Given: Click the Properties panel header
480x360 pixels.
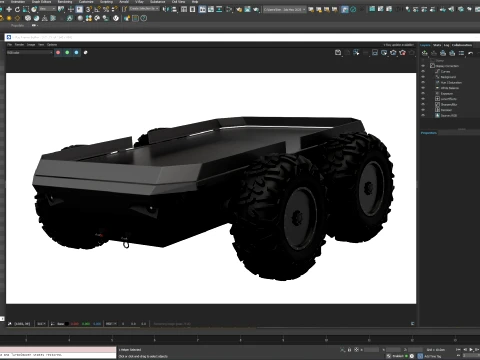Looking at the screenshot, I should [x=429, y=133].
